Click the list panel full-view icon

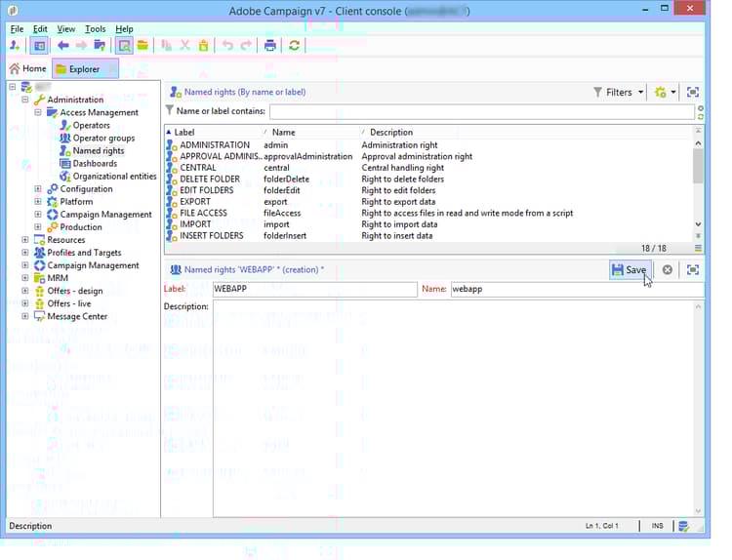[693, 93]
